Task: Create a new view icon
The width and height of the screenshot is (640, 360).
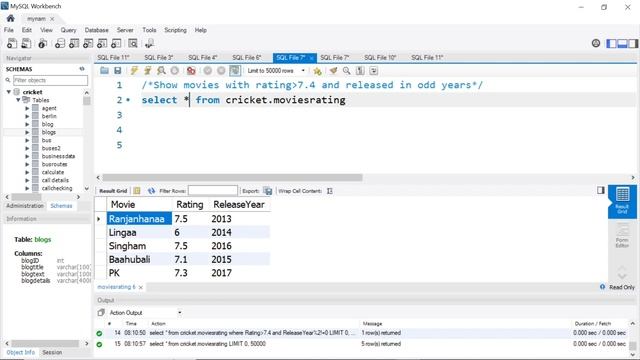Action: 88,43
